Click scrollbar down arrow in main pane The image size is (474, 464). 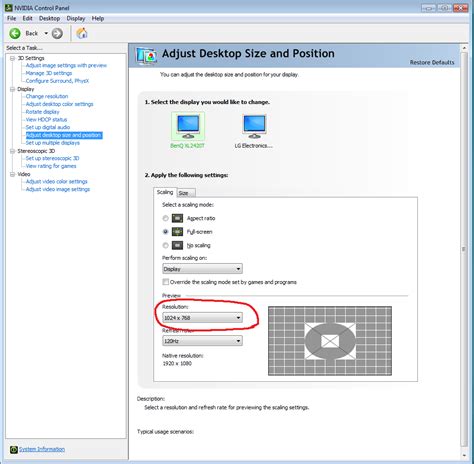click(464, 455)
